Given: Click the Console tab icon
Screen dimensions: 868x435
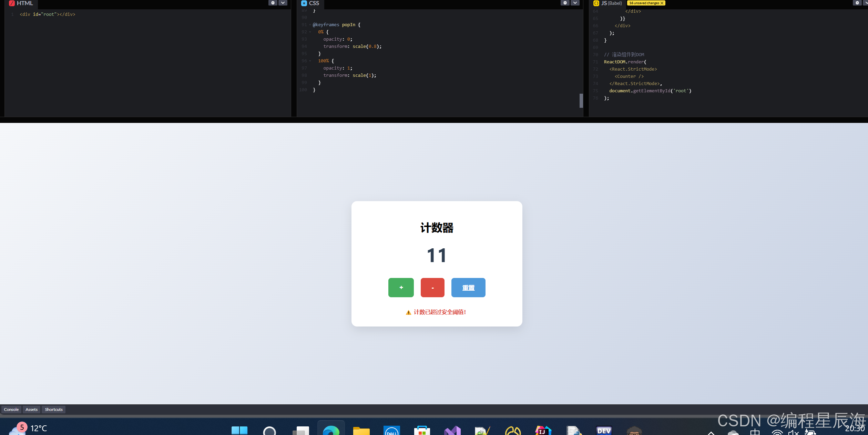Looking at the screenshot, I should (x=11, y=410).
